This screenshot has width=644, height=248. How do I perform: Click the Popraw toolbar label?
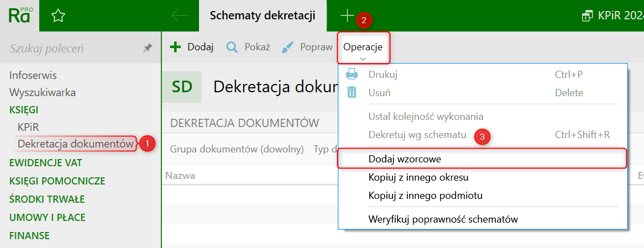[x=316, y=47]
